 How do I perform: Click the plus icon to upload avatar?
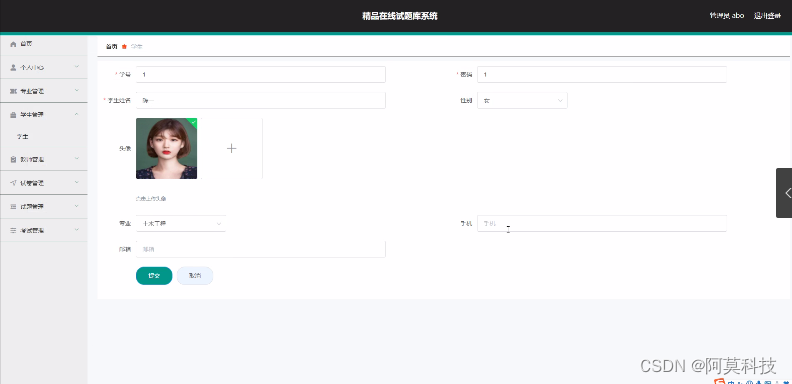point(231,148)
